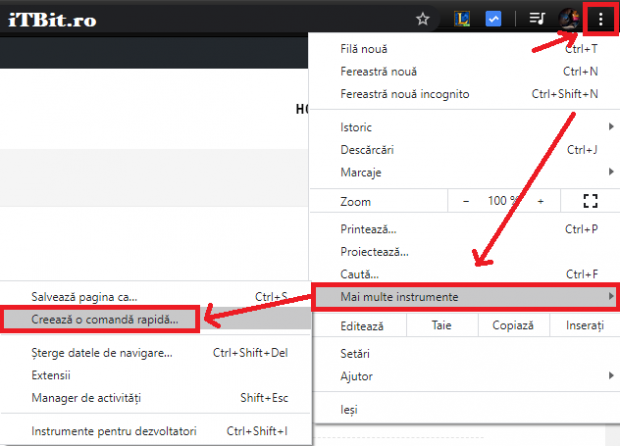
Task: Increase zoom with the plus button
Action: pyautogui.click(x=541, y=201)
